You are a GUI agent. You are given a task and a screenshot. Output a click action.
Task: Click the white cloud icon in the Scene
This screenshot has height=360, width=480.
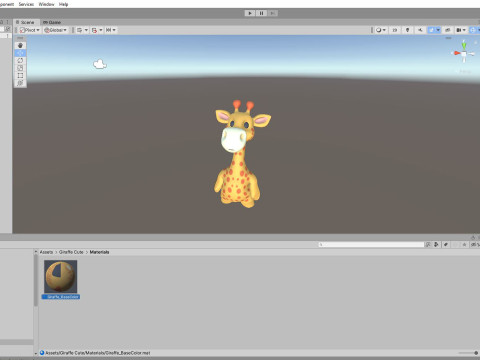(100, 64)
